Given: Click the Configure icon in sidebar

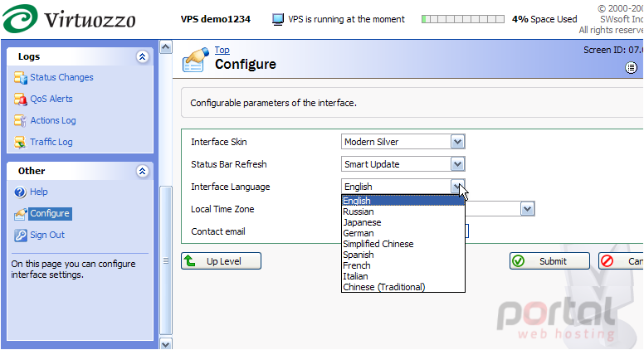Looking at the screenshot, I should click(20, 214).
